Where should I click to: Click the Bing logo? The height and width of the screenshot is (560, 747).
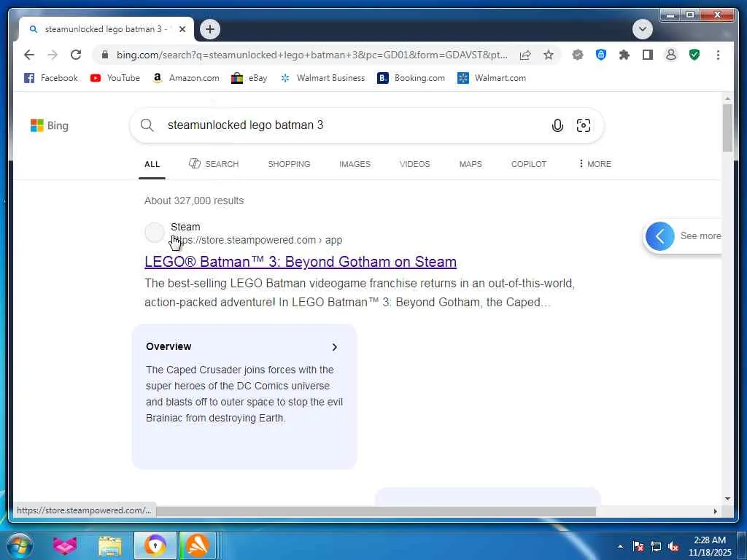(50, 125)
